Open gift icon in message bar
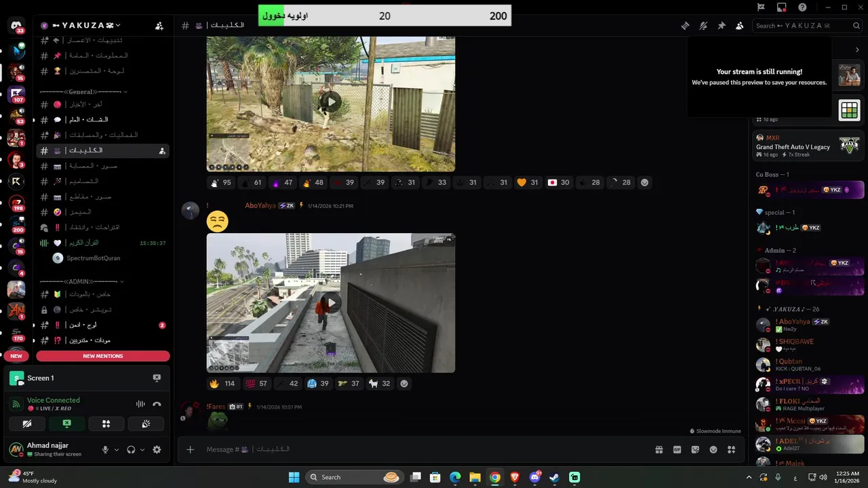 point(658,449)
